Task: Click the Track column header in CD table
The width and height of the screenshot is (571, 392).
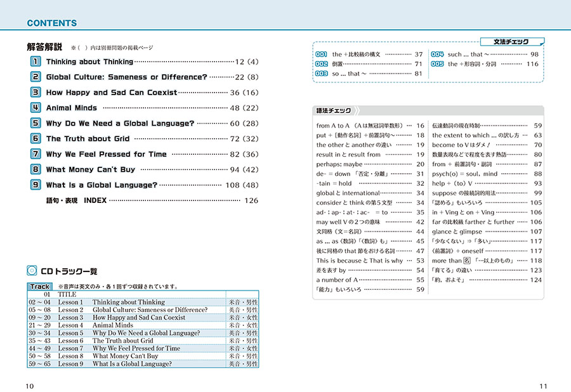Action: pyautogui.click(x=40, y=287)
